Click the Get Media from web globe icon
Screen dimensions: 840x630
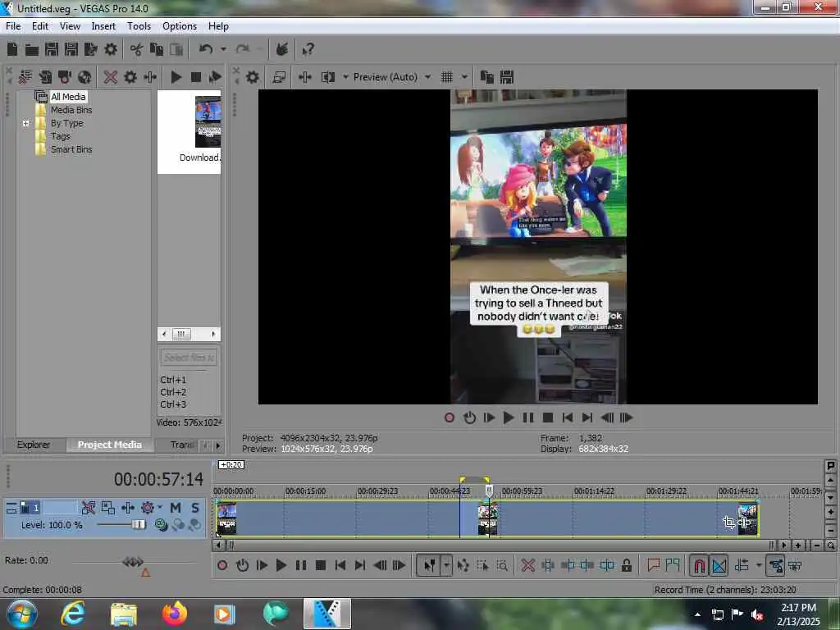84,78
